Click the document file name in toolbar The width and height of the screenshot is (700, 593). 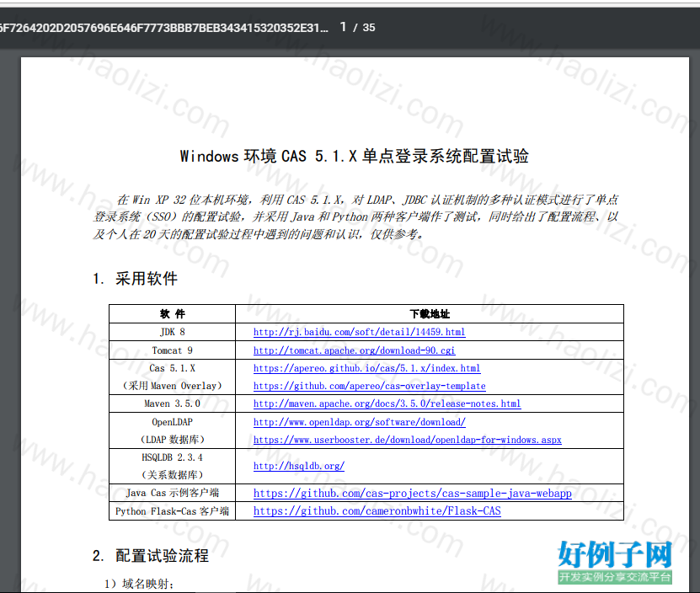coord(164,28)
